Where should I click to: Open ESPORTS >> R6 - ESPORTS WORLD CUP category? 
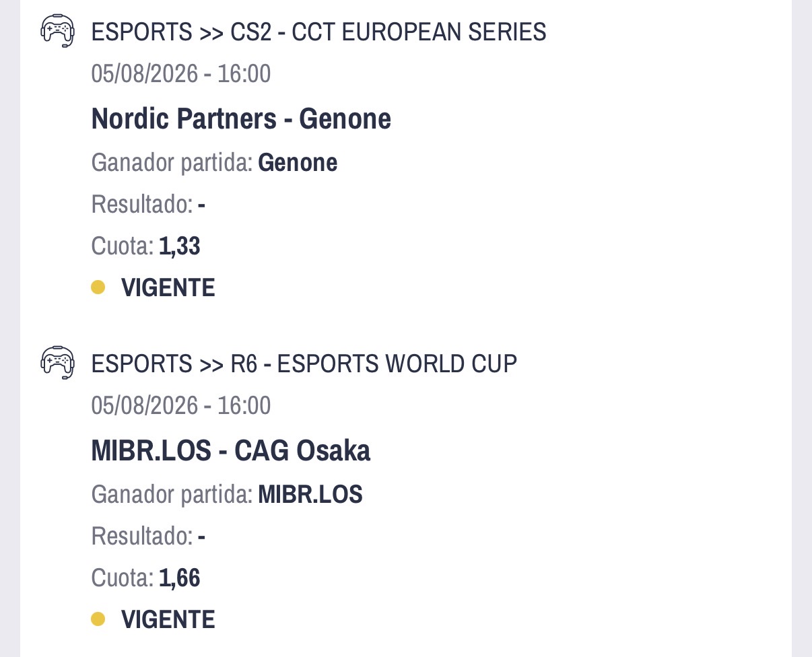tap(304, 364)
